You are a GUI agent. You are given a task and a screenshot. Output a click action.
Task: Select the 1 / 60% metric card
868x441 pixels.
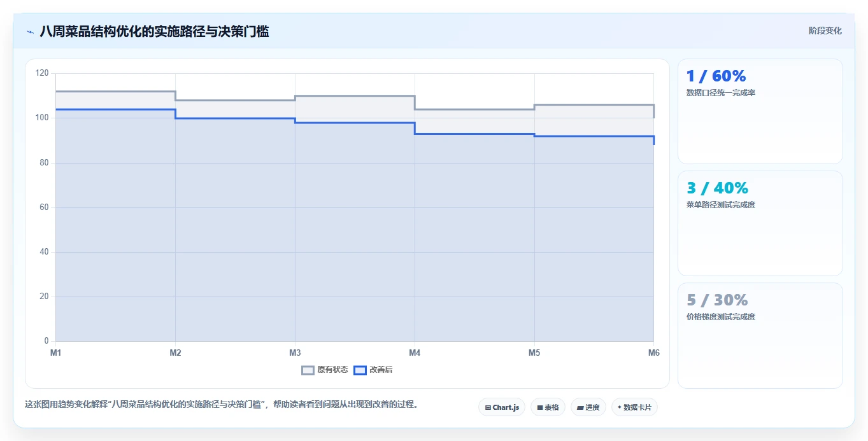point(760,111)
